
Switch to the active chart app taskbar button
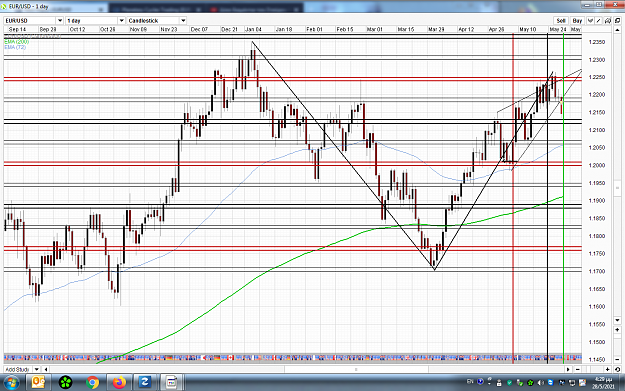171,383
